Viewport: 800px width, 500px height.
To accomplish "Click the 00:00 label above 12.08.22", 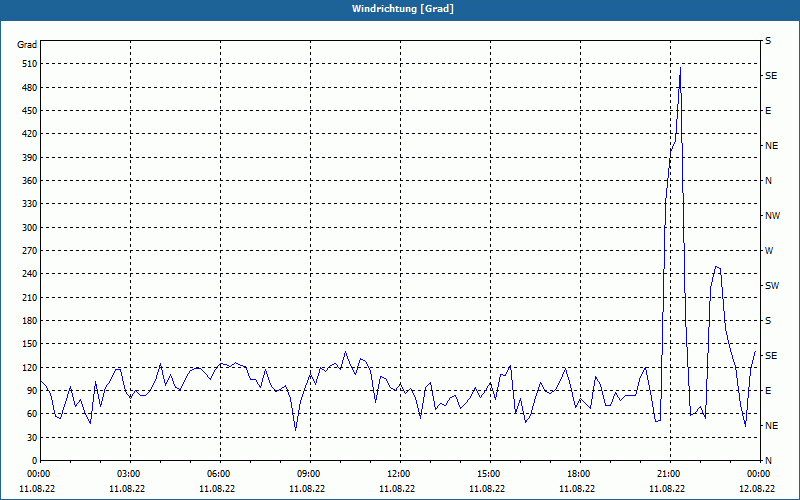I will coord(760,474).
